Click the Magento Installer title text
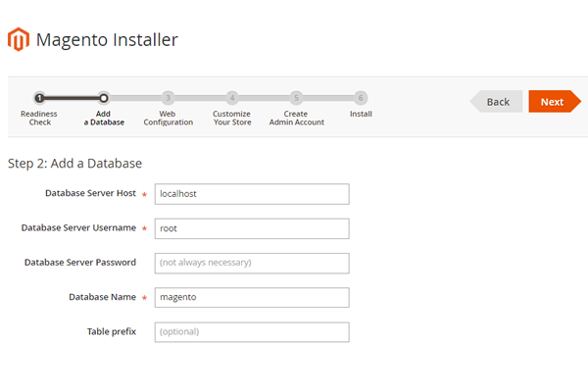The image size is (588, 392). pyautogui.click(x=107, y=40)
